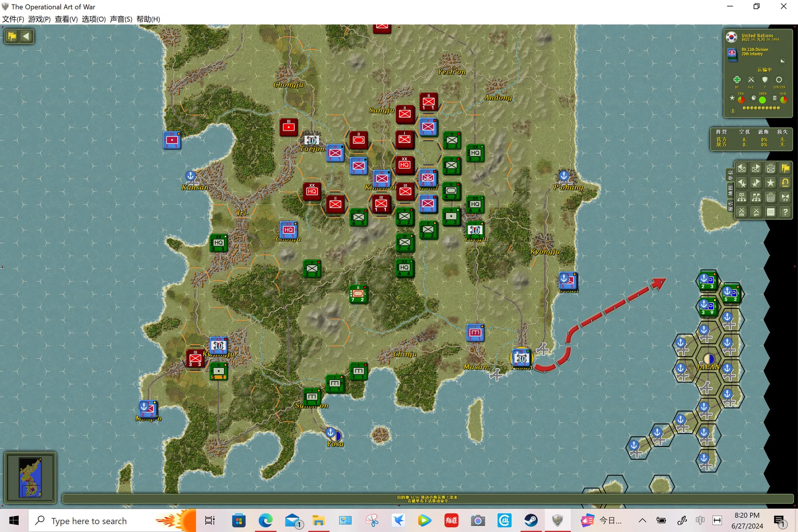The width and height of the screenshot is (798, 532).
Task: Select previous unit arrow icon in control grid
Action: click(x=742, y=168)
